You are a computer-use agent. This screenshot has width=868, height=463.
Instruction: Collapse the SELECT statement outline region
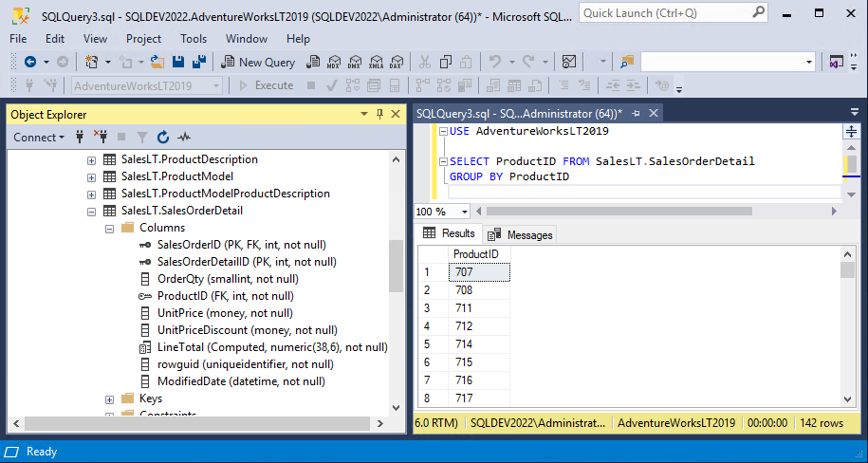(443, 162)
